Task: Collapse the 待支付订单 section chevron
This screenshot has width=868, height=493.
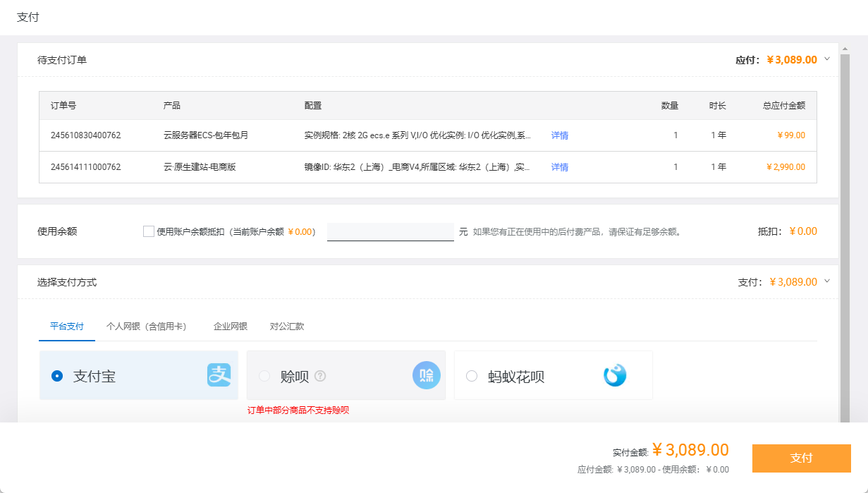Action: 827,59
